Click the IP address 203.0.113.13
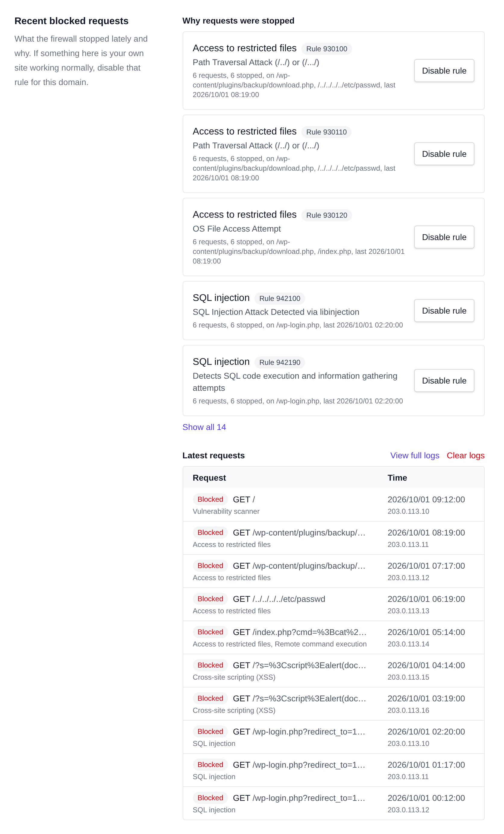504x834 pixels. [408, 611]
